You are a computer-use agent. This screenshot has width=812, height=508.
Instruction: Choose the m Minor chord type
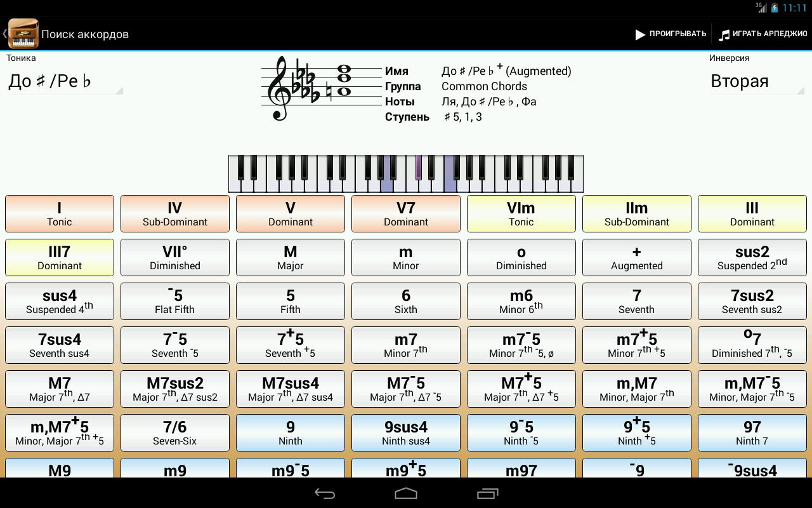[406, 258]
